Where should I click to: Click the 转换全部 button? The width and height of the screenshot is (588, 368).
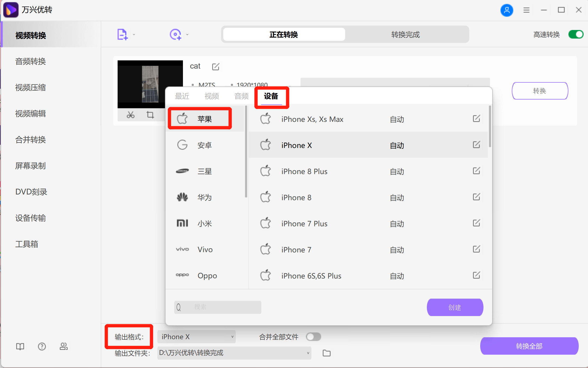[x=529, y=346]
